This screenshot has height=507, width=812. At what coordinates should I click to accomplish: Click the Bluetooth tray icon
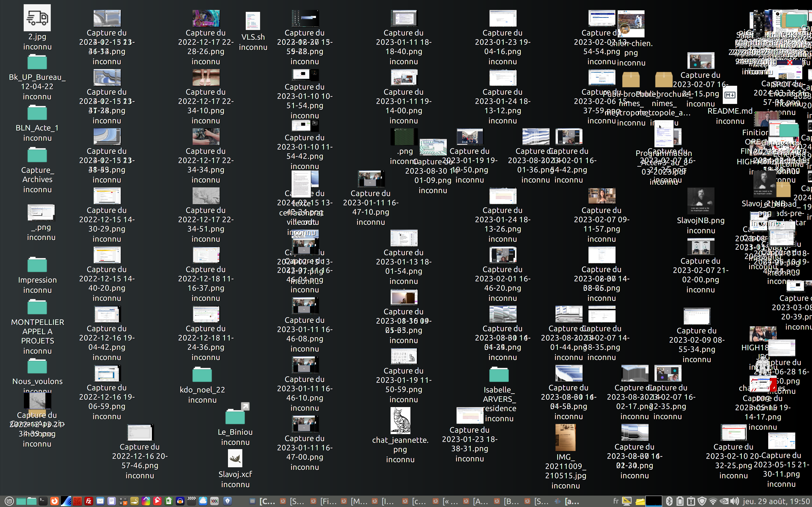tap(669, 501)
